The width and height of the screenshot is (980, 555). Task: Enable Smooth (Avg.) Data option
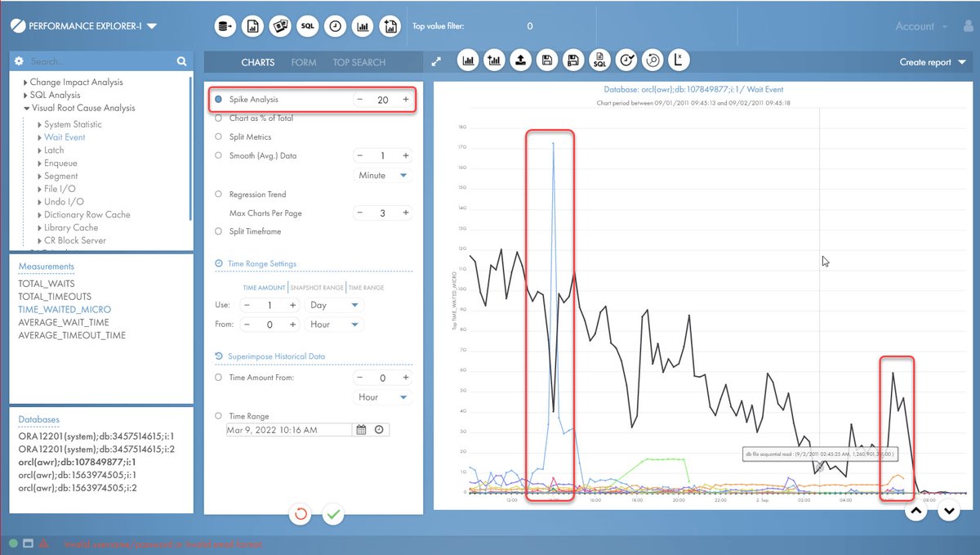point(219,155)
